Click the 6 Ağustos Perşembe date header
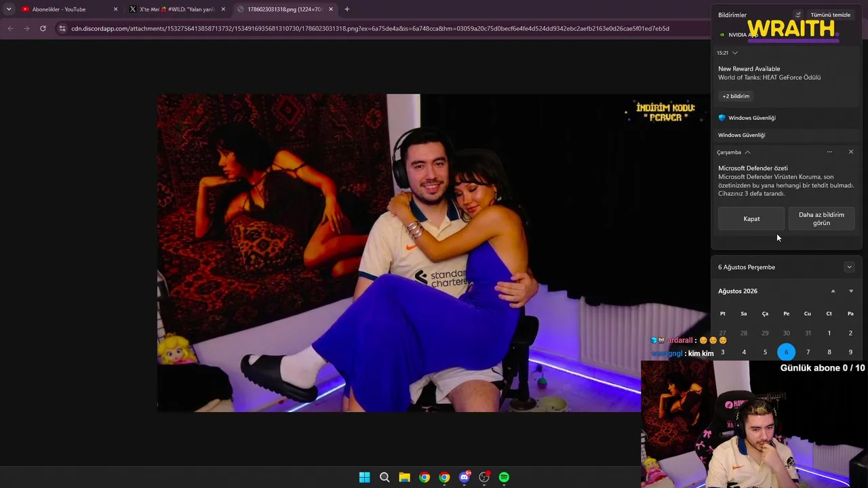The height and width of the screenshot is (488, 868). click(x=747, y=267)
